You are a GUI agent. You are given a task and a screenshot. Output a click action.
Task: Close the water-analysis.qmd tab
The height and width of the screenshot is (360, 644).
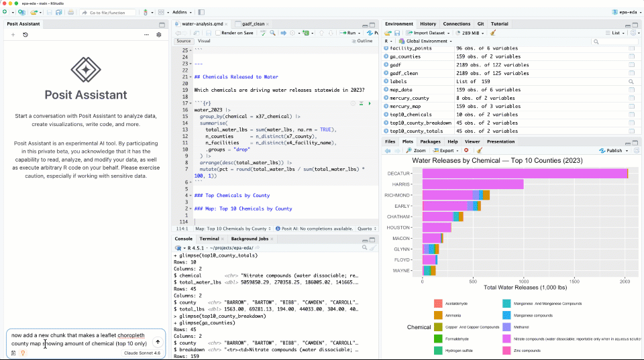coord(226,24)
